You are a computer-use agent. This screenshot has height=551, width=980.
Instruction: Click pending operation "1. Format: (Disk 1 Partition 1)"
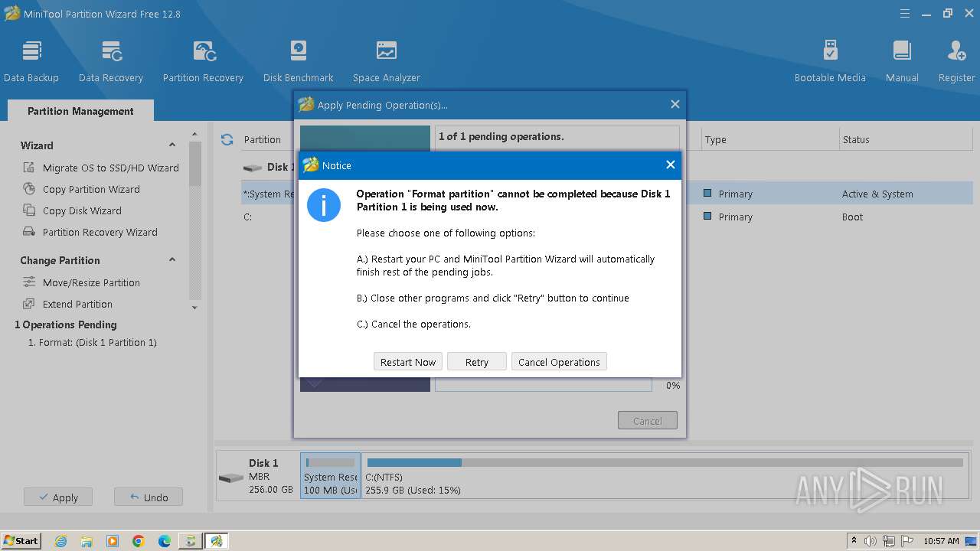click(92, 342)
